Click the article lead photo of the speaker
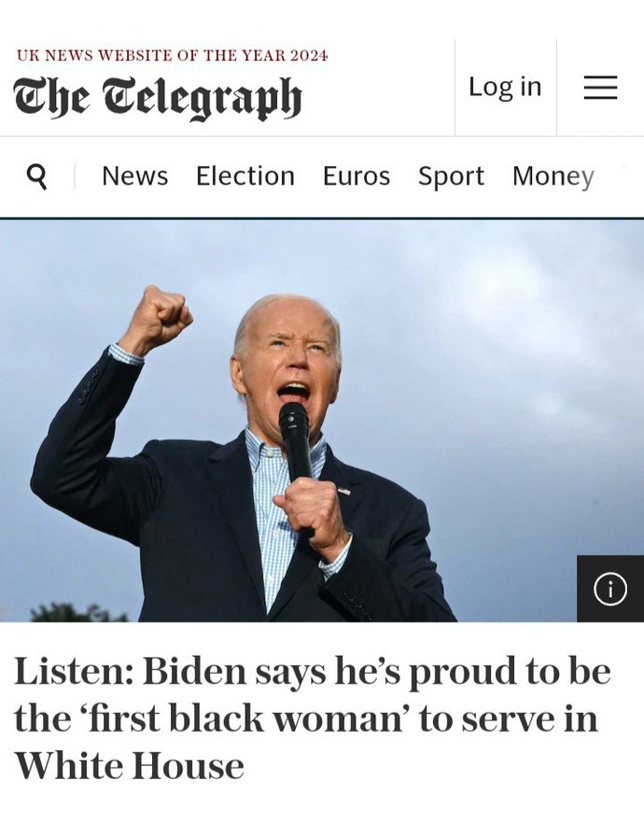This screenshot has height=822, width=644. tap(322, 421)
